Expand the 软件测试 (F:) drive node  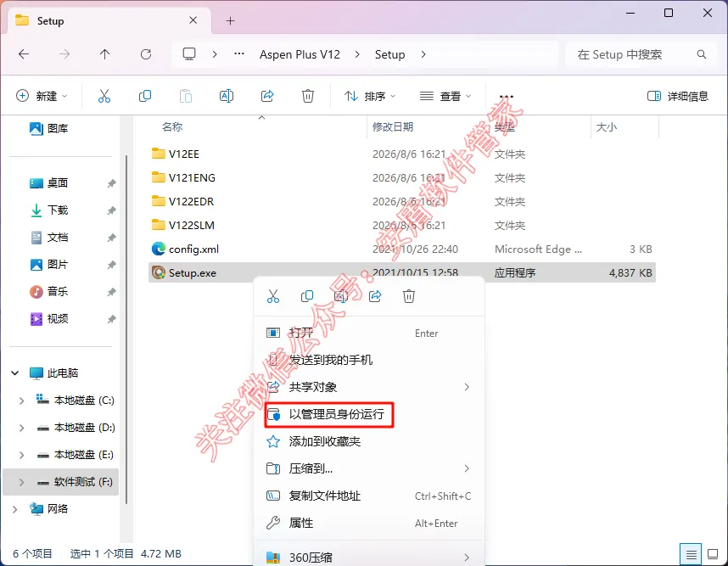(21, 482)
